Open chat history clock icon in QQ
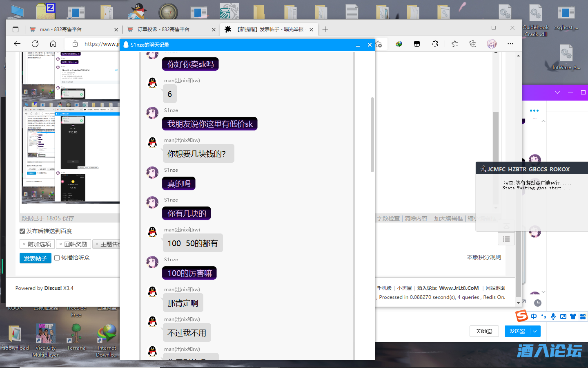This screenshot has width=588, height=368. tap(538, 303)
